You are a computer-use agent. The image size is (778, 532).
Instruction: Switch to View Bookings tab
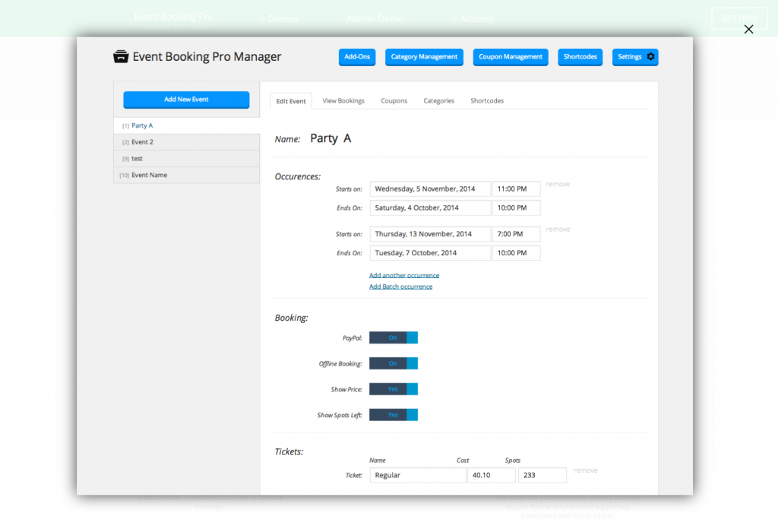click(343, 101)
